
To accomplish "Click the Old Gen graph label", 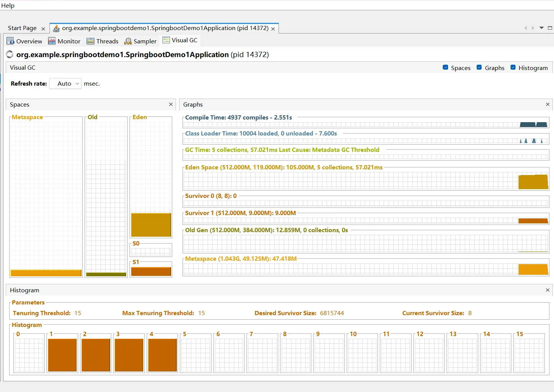I will point(266,230).
